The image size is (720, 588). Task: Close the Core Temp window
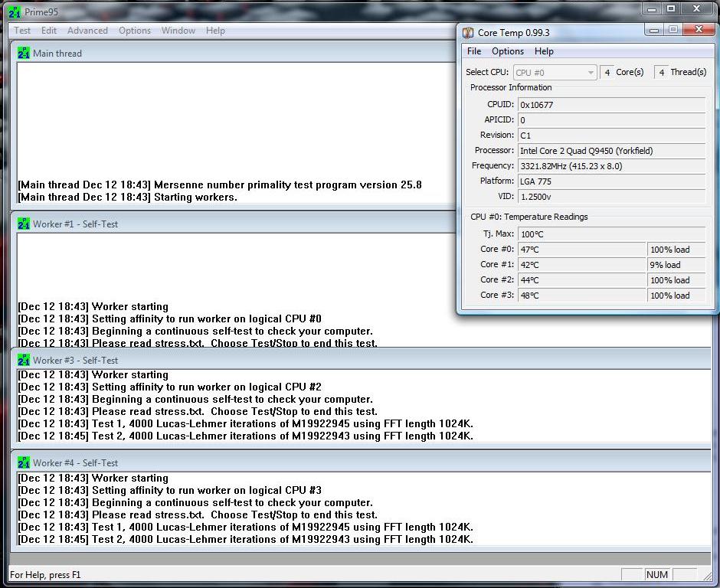(699, 29)
